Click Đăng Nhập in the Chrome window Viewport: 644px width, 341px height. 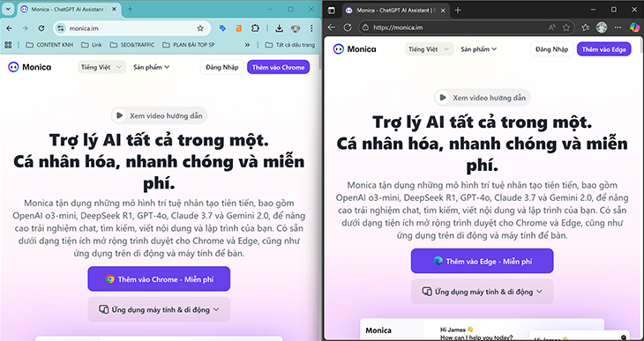tap(221, 67)
